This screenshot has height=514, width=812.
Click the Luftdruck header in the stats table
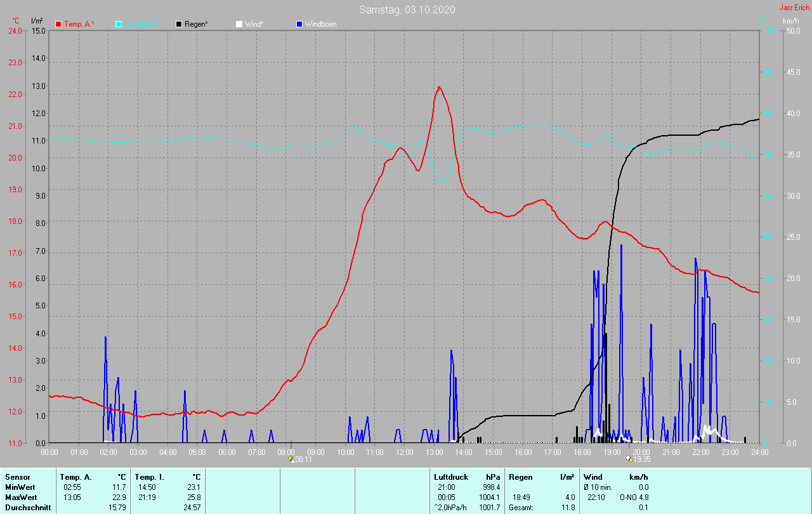point(451,477)
